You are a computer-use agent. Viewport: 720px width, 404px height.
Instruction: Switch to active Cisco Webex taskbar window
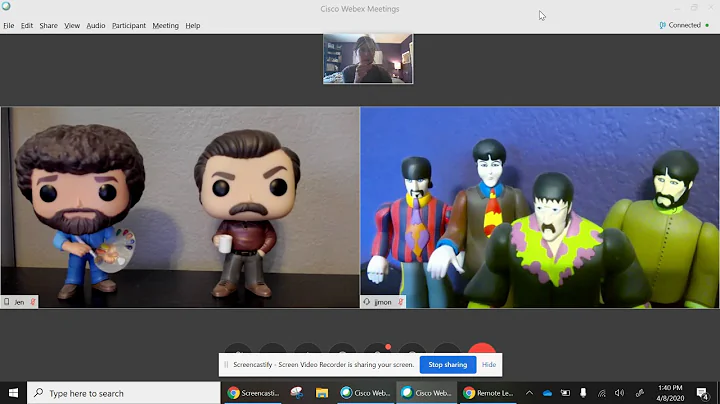[x=426, y=393]
